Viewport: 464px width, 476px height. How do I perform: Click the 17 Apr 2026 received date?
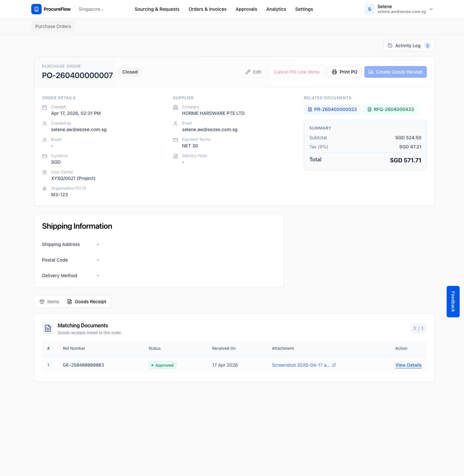coord(225,365)
